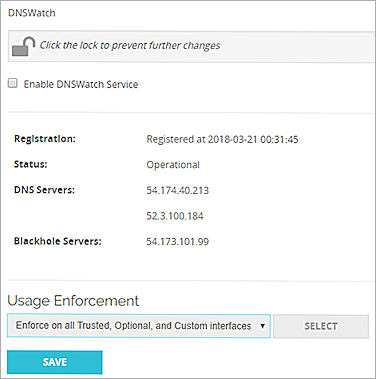Click the 'Enable DNSWatch Service' label
Viewport: 376px width, 379px height.
point(81,84)
